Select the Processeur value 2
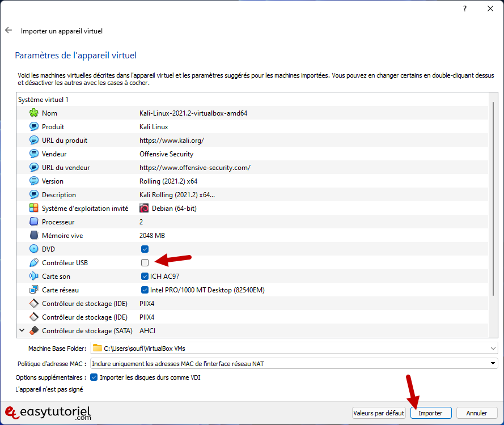This screenshot has width=504, height=425. tap(141, 222)
